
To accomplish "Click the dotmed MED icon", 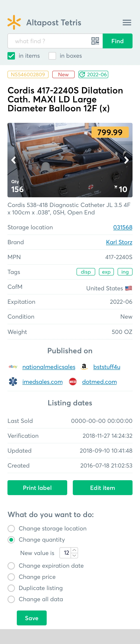I will [x=73, y=382].
